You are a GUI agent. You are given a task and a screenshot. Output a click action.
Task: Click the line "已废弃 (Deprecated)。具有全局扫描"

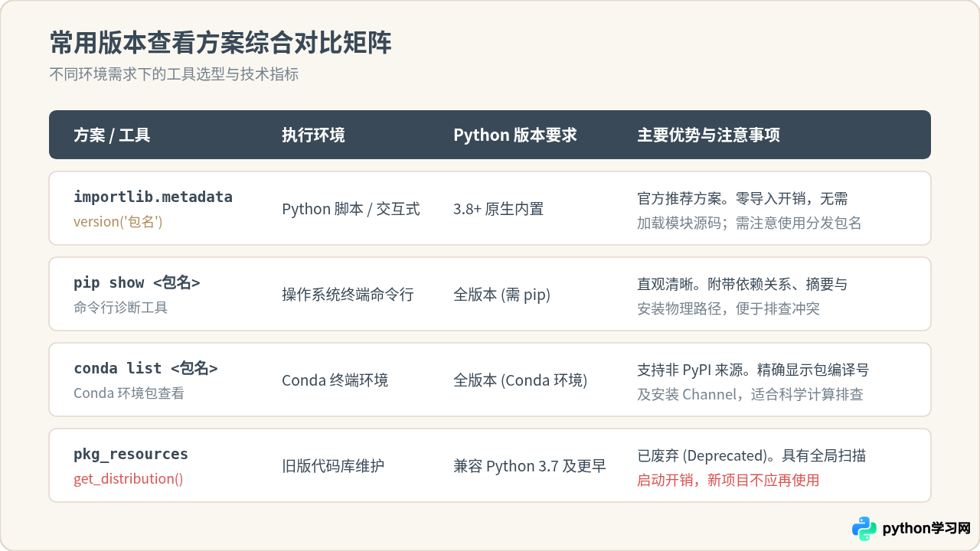coord(752,456)
